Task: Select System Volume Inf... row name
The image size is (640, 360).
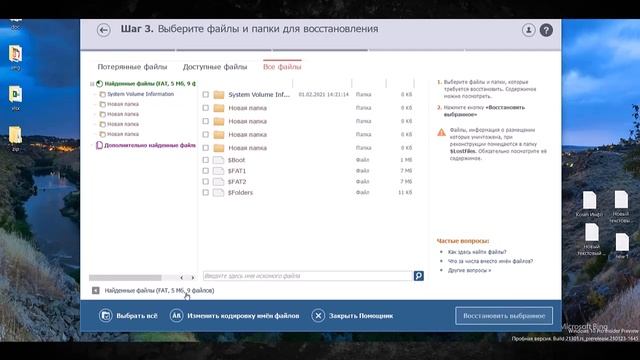Action: [259, 95]
